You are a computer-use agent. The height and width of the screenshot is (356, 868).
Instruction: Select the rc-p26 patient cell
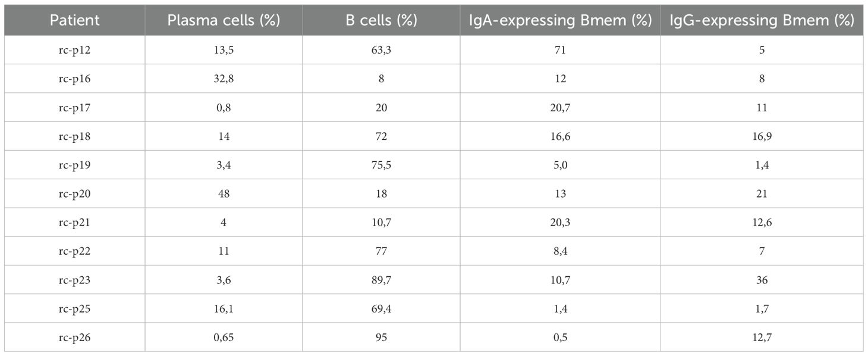coord(75,337)
